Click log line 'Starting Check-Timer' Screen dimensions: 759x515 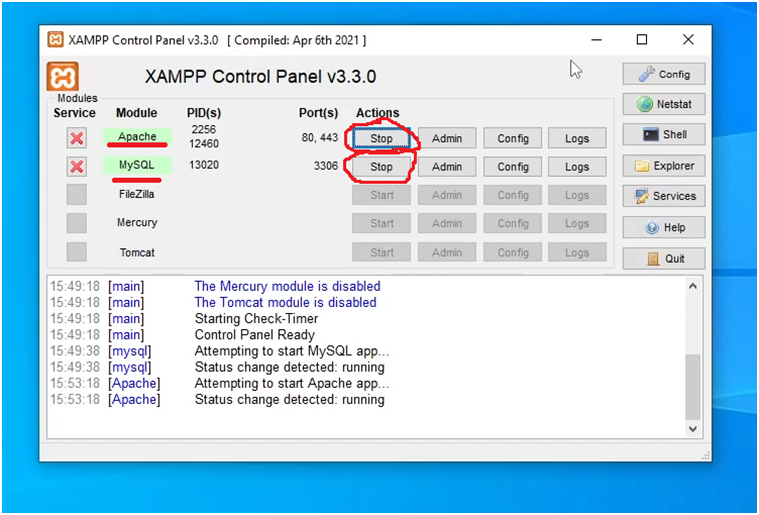coord(256,318)
